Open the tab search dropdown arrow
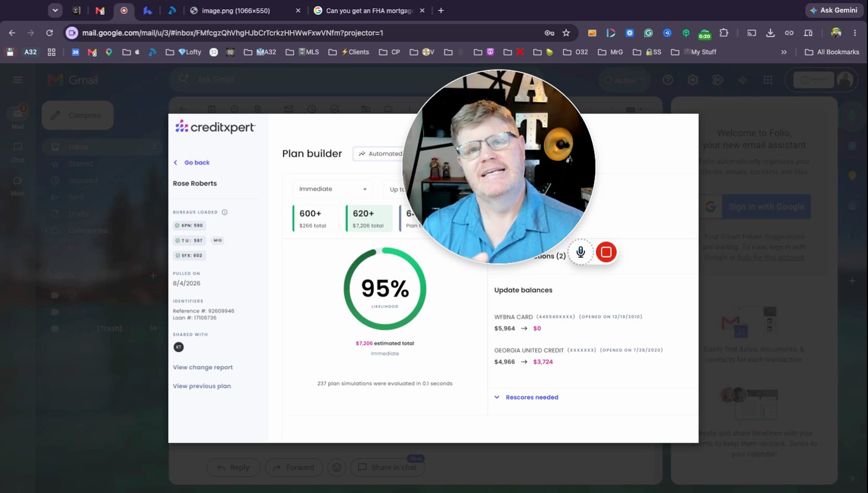The image size is (868, 493). 55,10
